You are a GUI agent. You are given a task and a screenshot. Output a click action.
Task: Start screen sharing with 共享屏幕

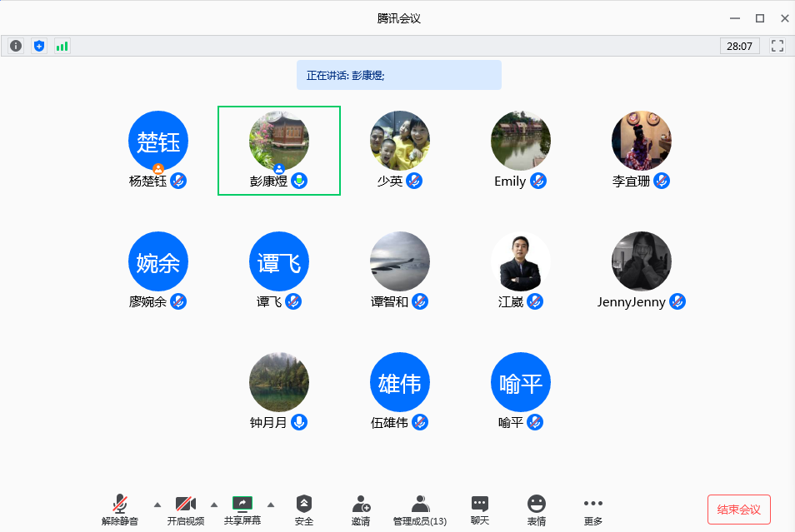[x=242, y=509]
